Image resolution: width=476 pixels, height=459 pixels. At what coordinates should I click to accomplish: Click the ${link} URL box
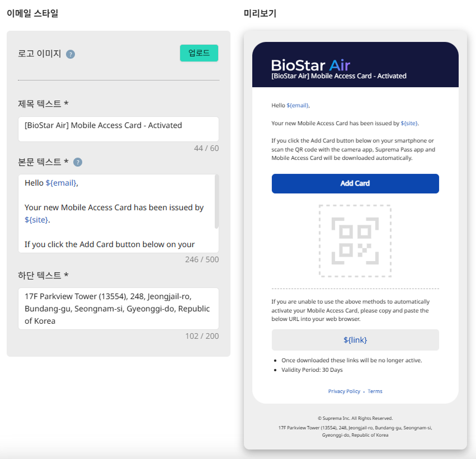point(355,340)
